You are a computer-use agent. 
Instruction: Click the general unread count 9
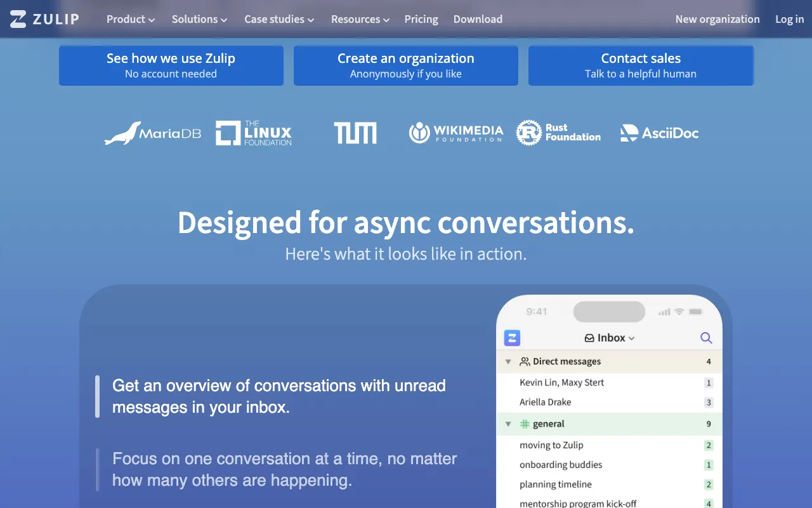point(709,424)
